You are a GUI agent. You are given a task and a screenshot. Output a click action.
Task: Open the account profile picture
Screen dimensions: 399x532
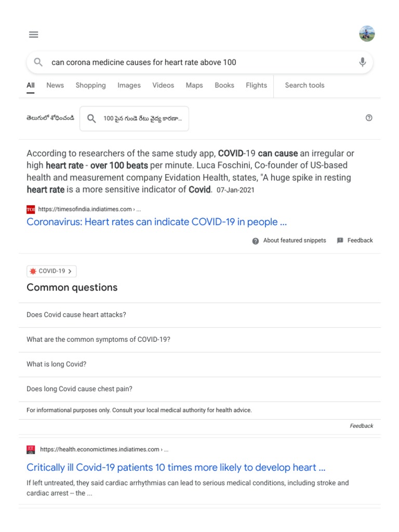click(367, 34)
